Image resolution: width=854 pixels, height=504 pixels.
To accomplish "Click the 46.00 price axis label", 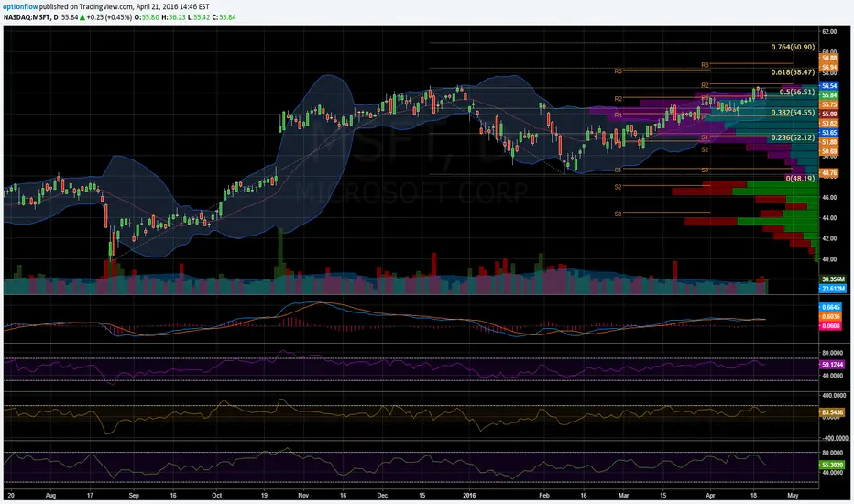I will 829,198.
